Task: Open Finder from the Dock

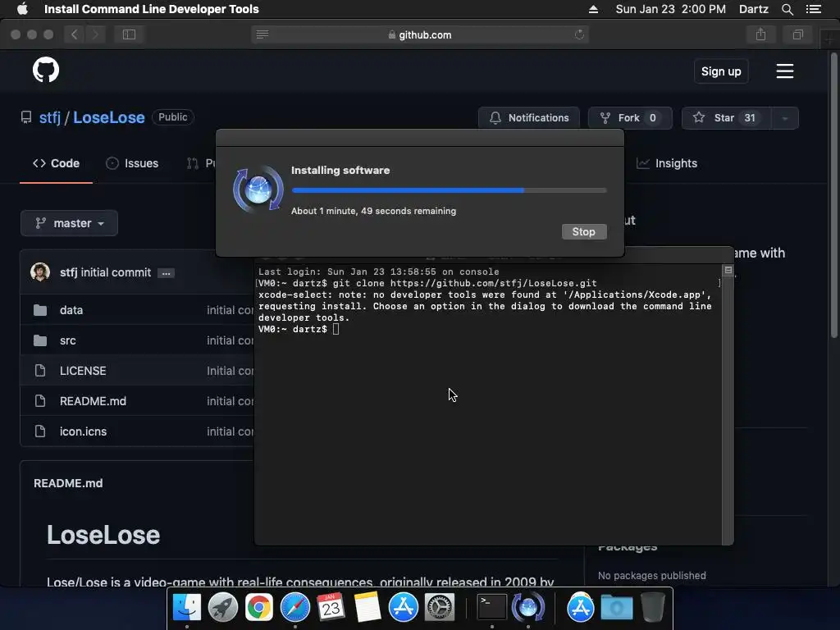Action: [x=186, y=608]
